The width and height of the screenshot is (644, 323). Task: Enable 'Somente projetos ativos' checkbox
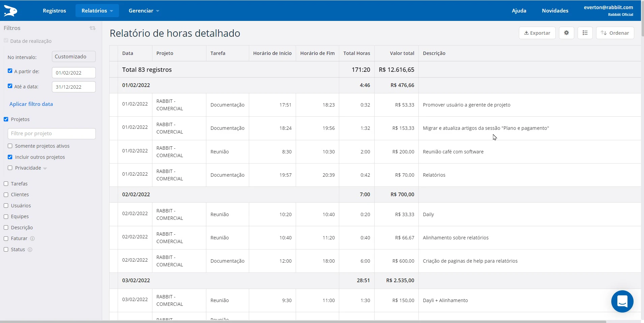[x=10, y=146]
